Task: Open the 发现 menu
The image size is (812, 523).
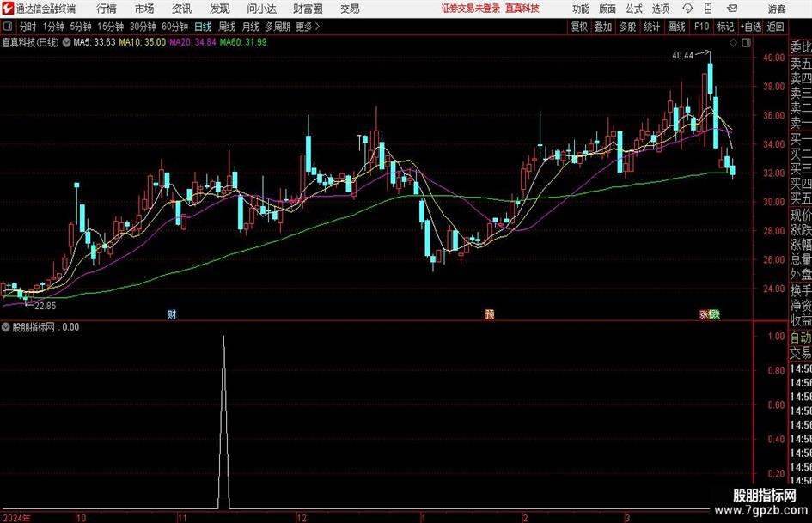Action: click(220, 9)
